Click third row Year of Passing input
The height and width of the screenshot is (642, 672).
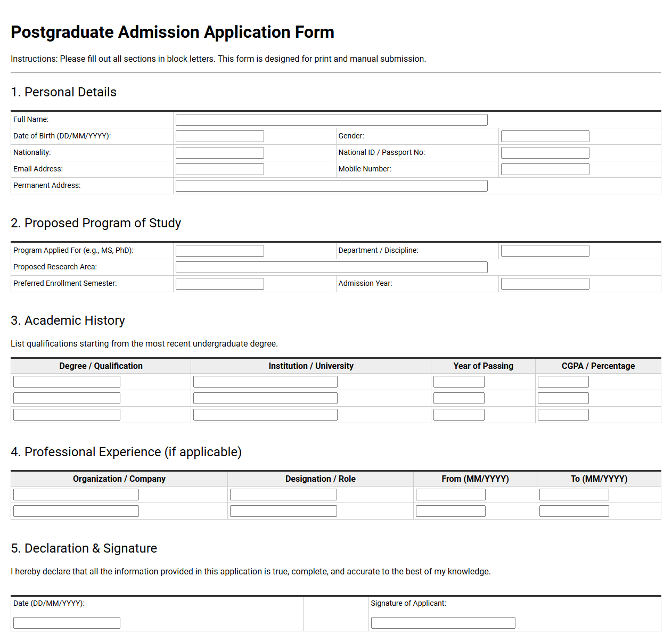[459, 415]
